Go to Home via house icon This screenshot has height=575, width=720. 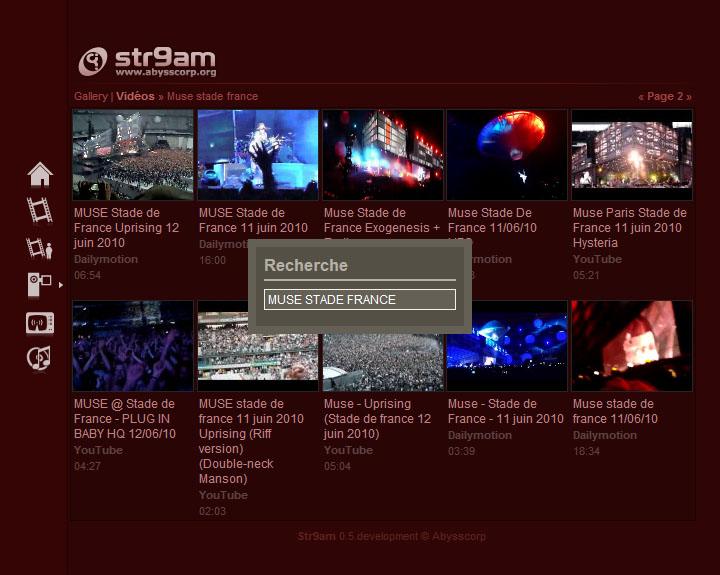(x=40, y=174)
